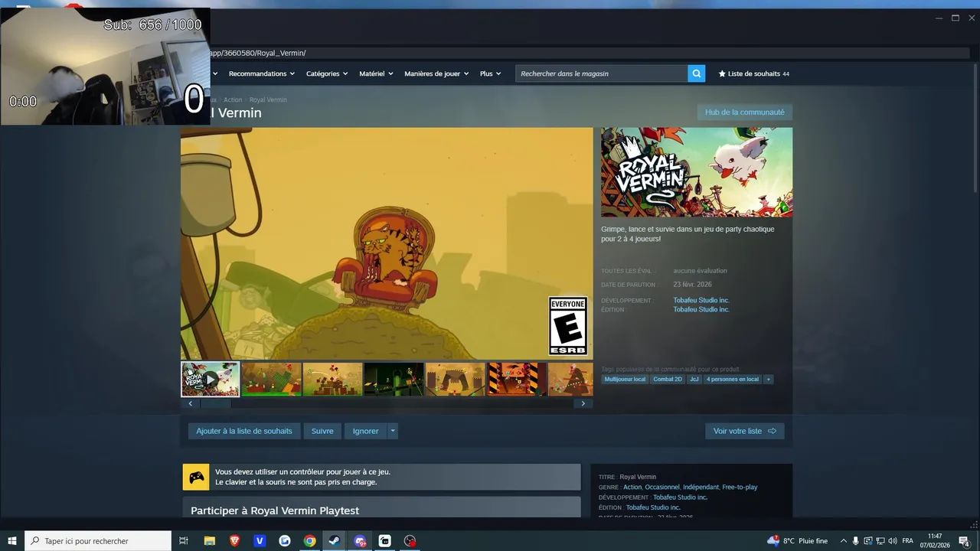Open File Explorer from the taskbar
Viewport: 980px width, 551px height.
point(209,541)
